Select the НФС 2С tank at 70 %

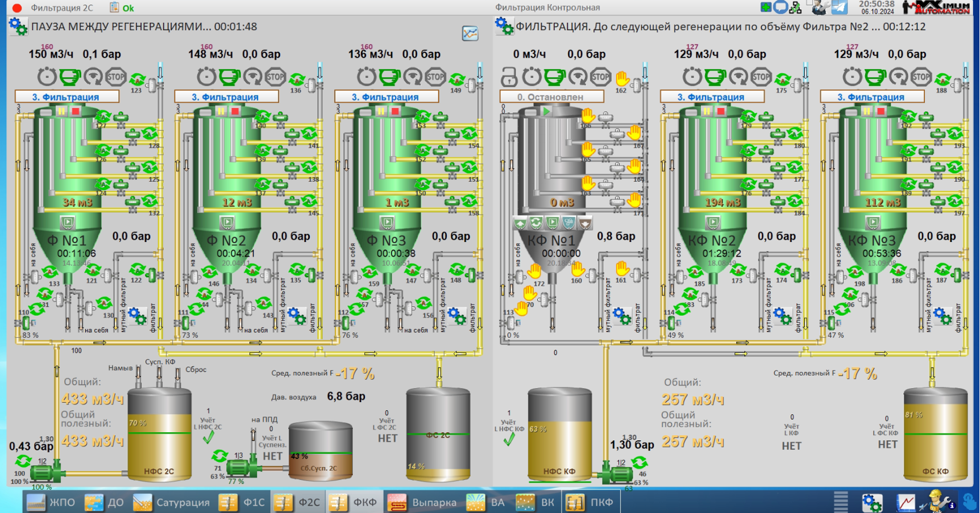(x=159, y=435)
